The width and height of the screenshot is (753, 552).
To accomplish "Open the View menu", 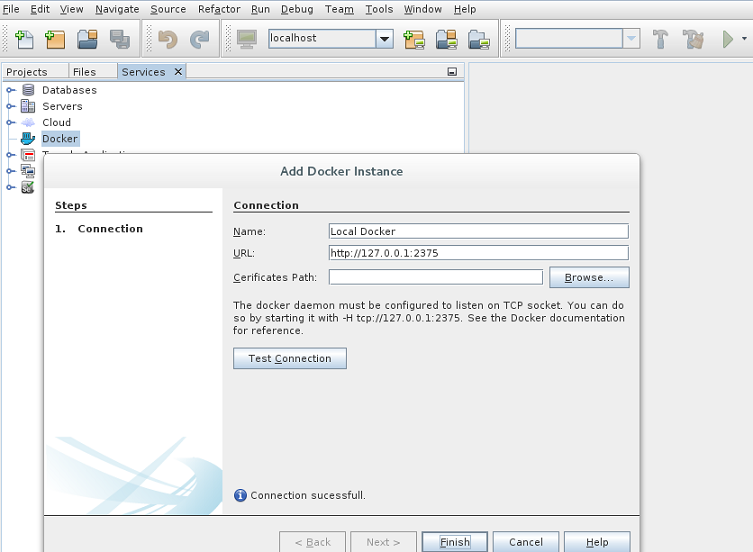I will 72,9.
